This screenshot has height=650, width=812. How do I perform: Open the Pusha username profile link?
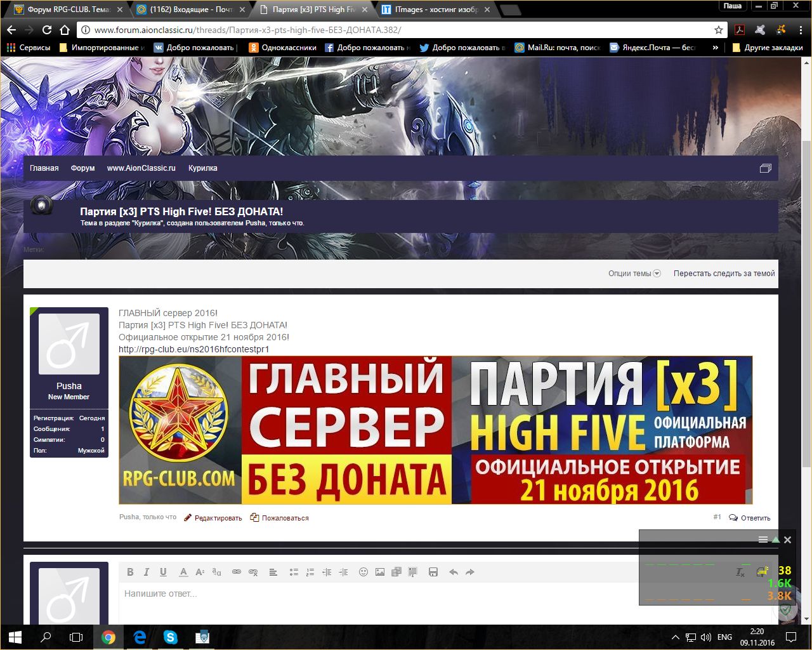69,386
